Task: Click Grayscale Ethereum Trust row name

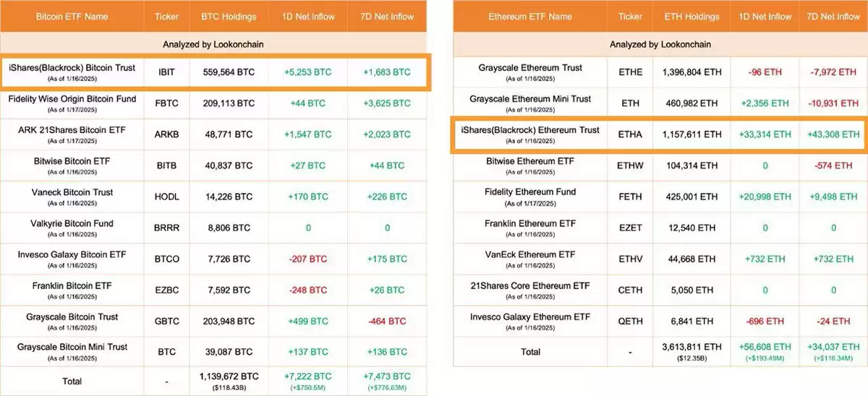Action: 530,68
